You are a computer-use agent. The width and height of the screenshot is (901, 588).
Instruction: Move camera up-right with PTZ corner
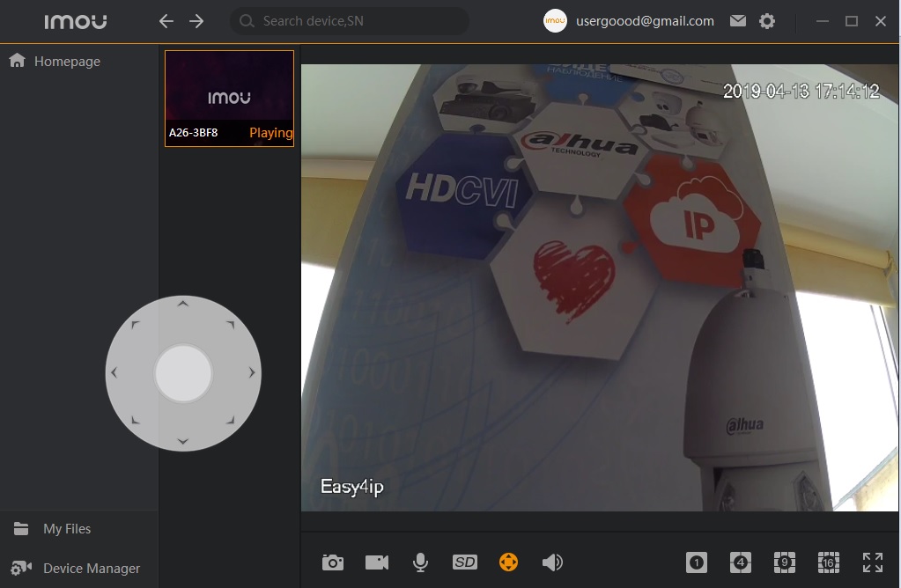[x=231, y=325]
